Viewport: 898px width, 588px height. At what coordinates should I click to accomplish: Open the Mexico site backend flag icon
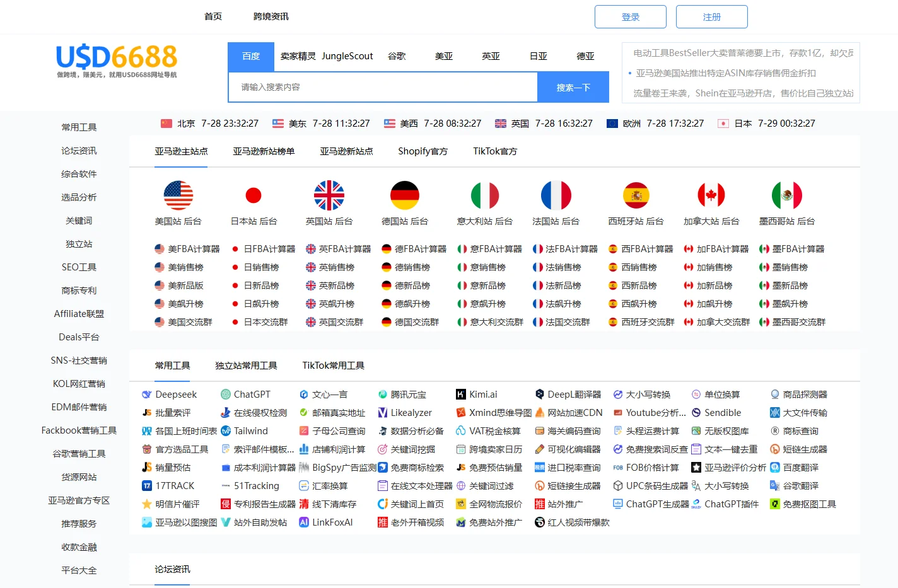click(787, 195)
